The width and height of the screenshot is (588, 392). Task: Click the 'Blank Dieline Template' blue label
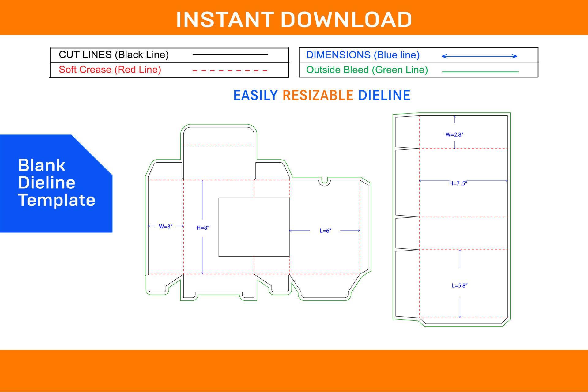coord(56,183)
